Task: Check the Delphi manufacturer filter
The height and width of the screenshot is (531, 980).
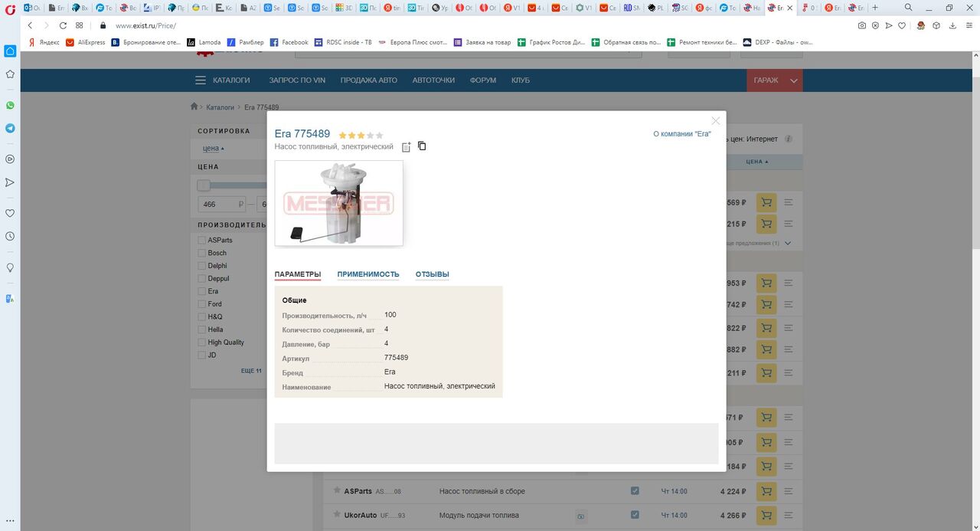Action: pos(202,266)
